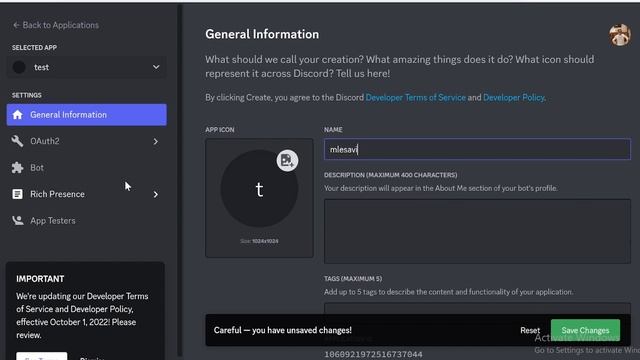Click into the Description text area
640x360 pixels.
[477, 231]
